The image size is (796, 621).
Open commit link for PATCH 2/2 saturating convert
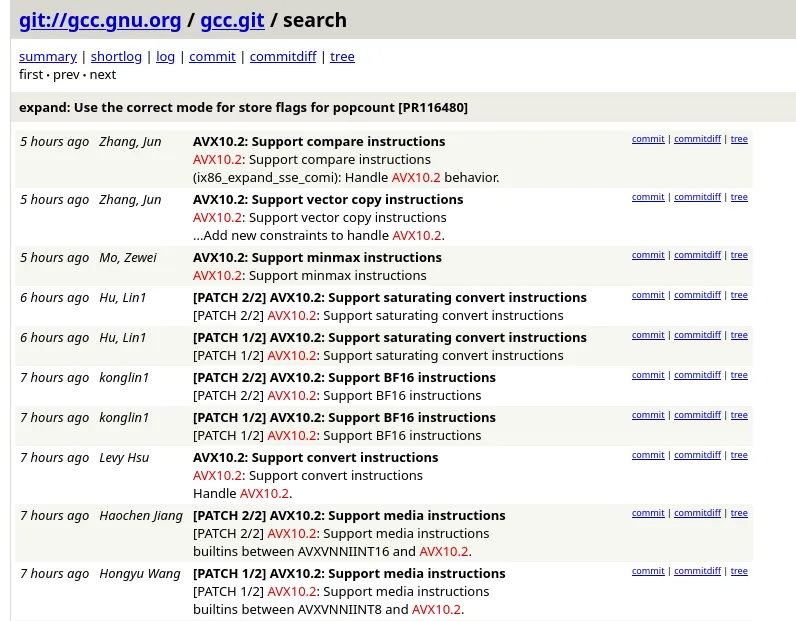[648, 295]
